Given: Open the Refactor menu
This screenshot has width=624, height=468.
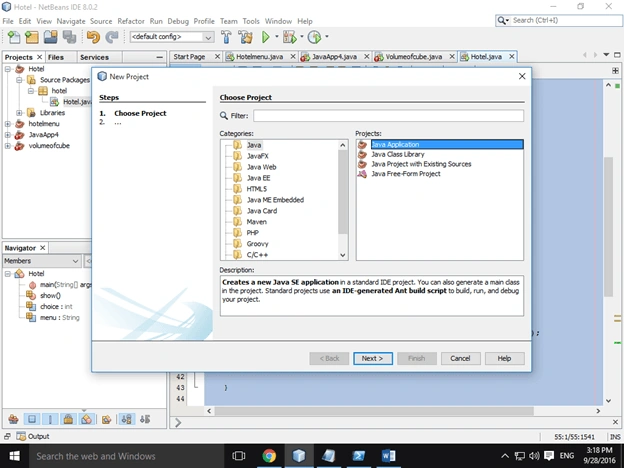Looking at the screenshot, I should 131,21.
